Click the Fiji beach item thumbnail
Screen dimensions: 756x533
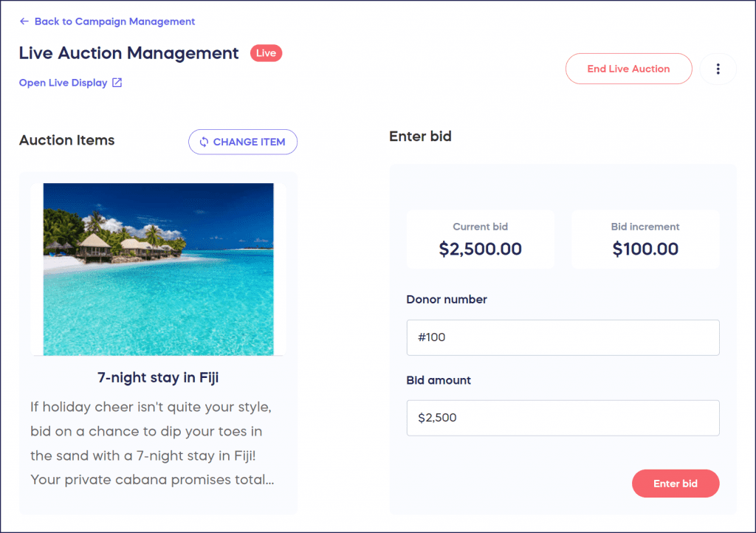(157, 269)
